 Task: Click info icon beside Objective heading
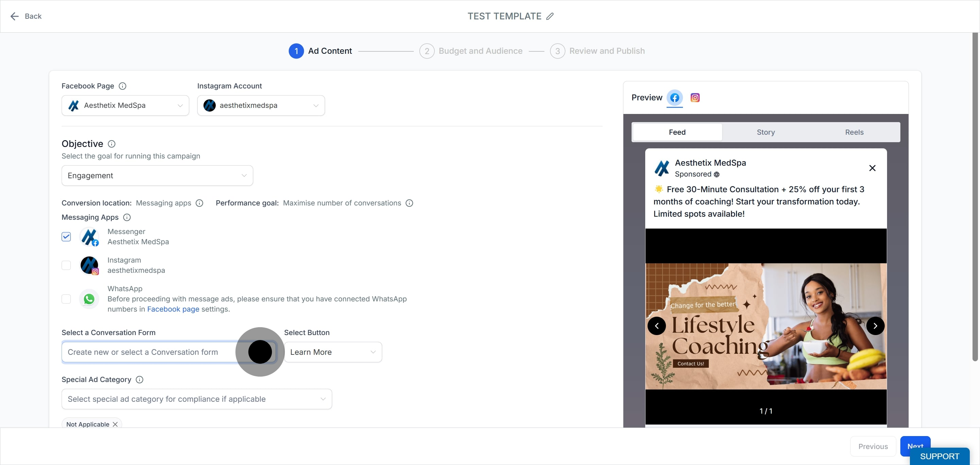[112, 144]
